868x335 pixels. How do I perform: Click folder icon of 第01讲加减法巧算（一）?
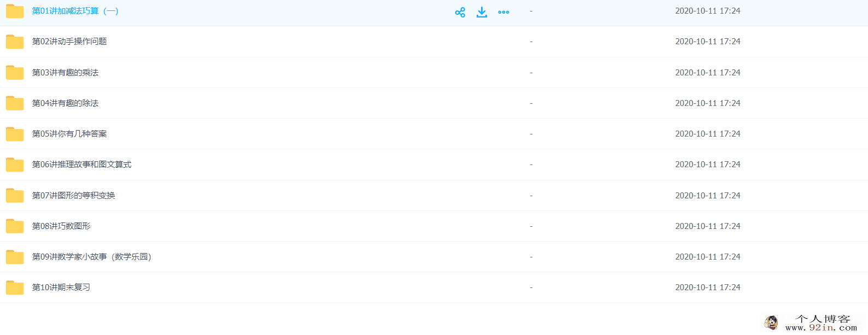[x=15, y=11]
